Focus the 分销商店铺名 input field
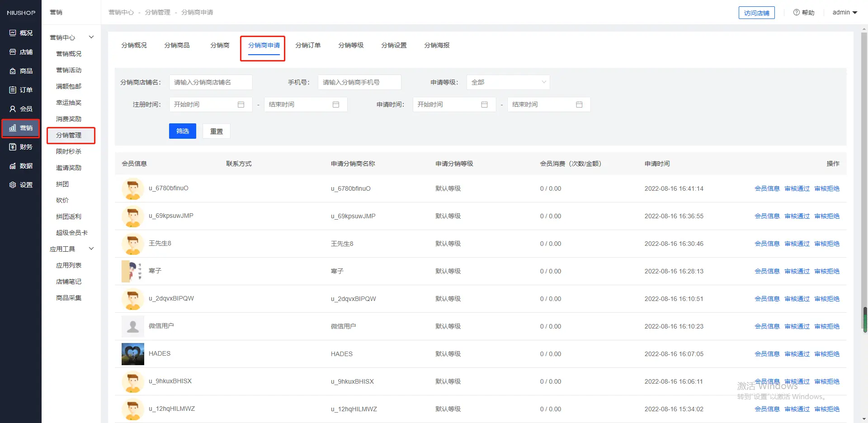This screenshot has width=868, height=423. click(x=211, y=82)
